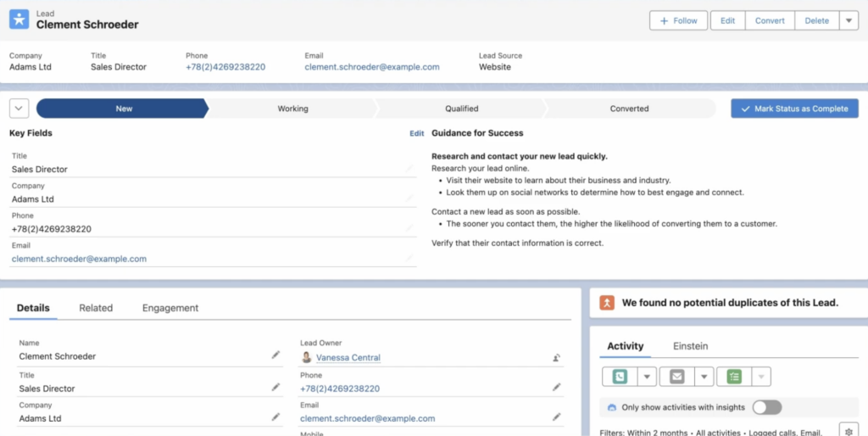Open activity filter settings gear
This screenshot has width=868, height=436.
coord(849,431)
